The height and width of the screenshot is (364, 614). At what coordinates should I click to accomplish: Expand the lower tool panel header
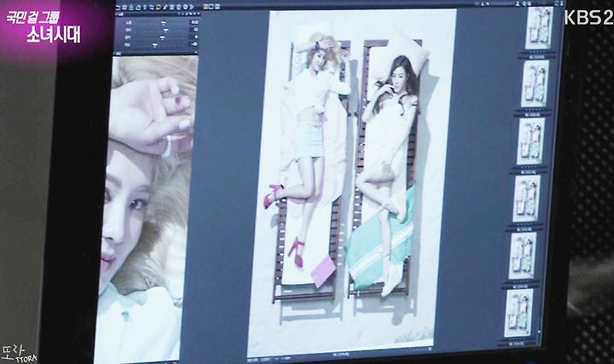(156, 53)
